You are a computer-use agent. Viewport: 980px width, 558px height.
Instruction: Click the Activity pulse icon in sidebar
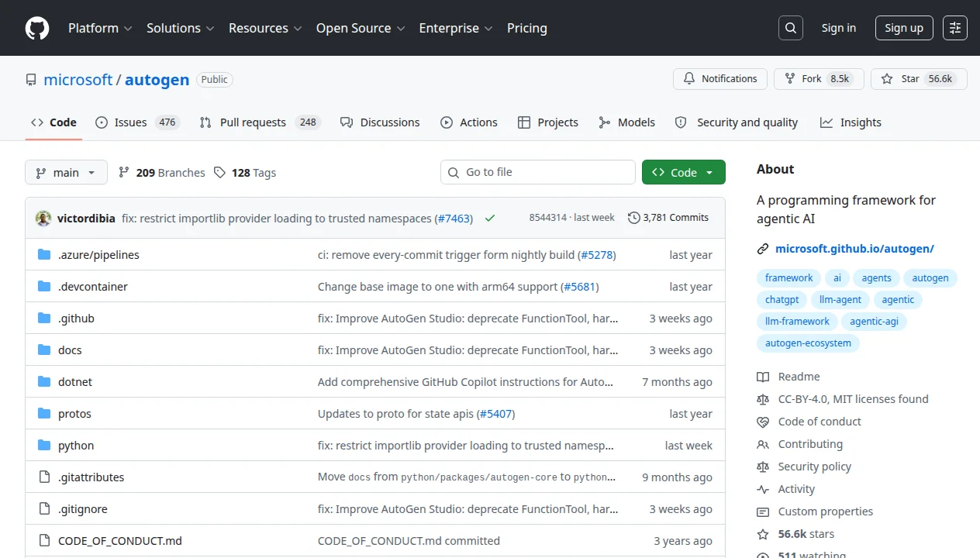pos(764,489)
